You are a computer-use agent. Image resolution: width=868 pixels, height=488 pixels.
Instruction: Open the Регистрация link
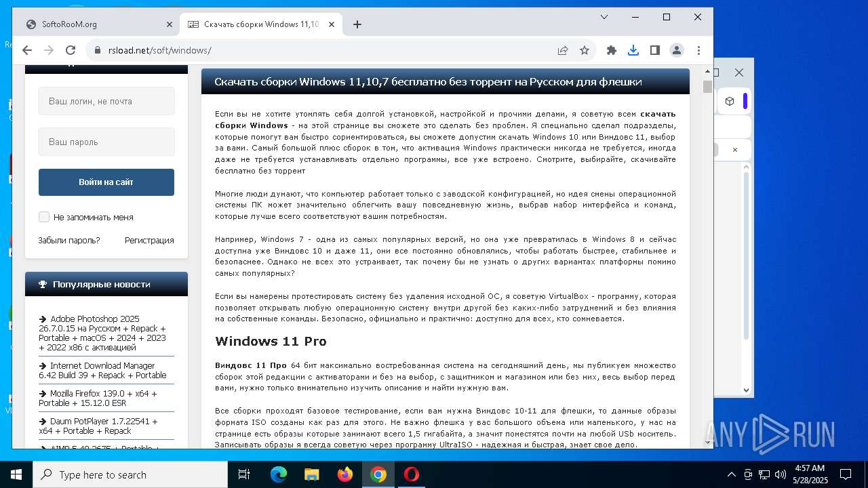click(x=149, y=240)
